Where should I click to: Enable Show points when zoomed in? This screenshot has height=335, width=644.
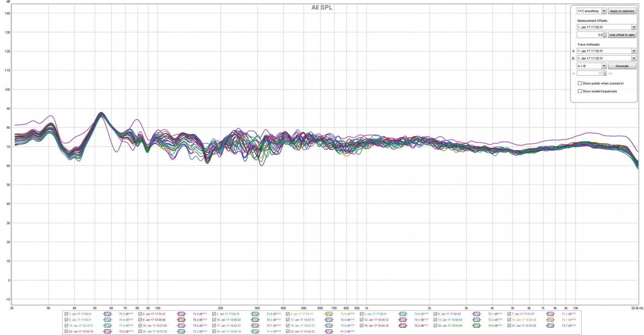pos(580,83)
